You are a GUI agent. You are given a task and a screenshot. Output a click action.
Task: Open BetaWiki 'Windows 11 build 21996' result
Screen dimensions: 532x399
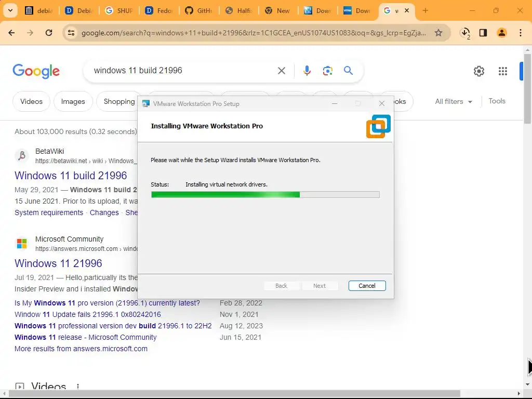pos(71,176)
